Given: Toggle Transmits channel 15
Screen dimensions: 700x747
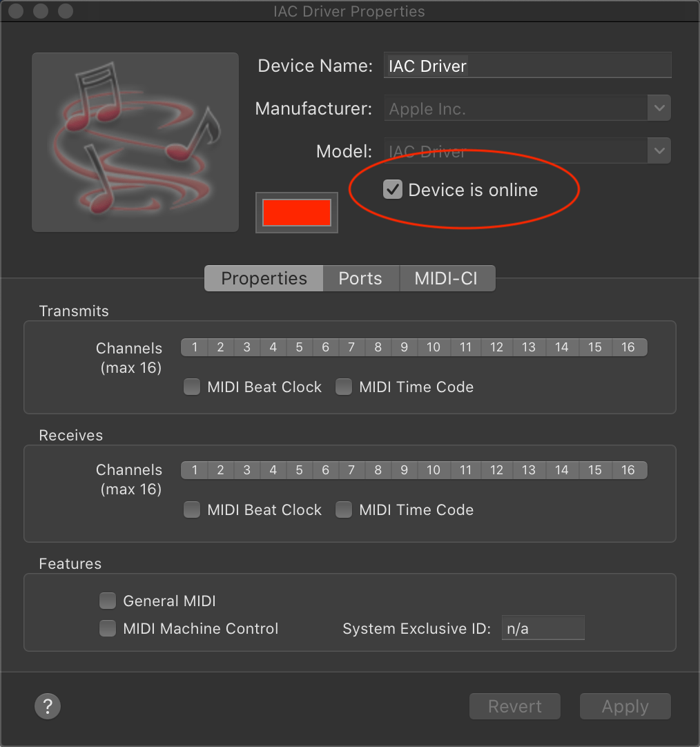Looking at the screenshot, I should (x=594, y=347).
